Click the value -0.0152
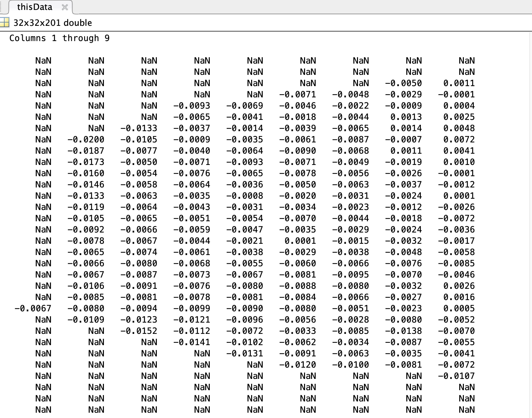The image size is (532, 418). click(139, 331)
